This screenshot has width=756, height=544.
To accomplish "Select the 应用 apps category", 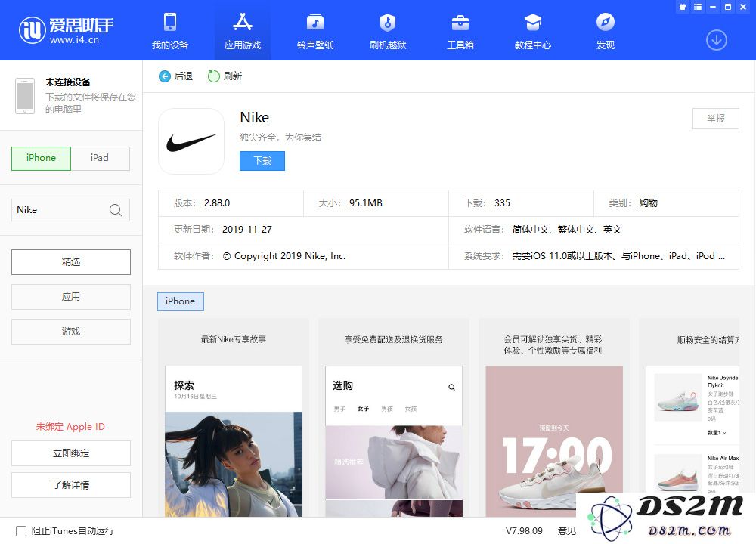I will [71, 297].
